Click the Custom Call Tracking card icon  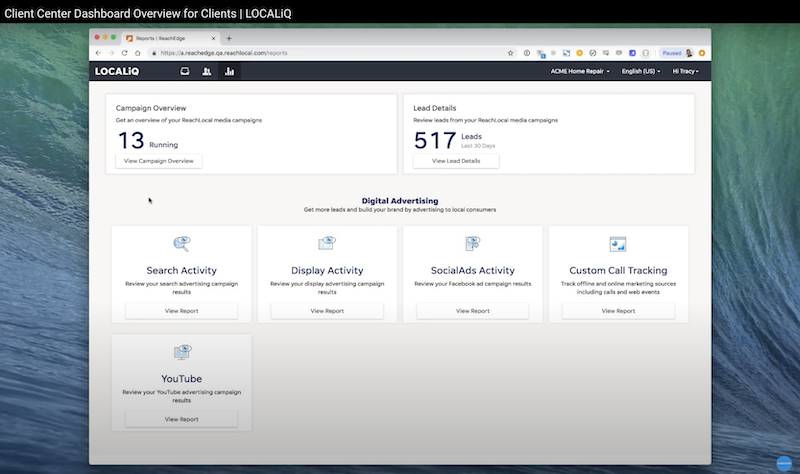(x=618, y=244)
